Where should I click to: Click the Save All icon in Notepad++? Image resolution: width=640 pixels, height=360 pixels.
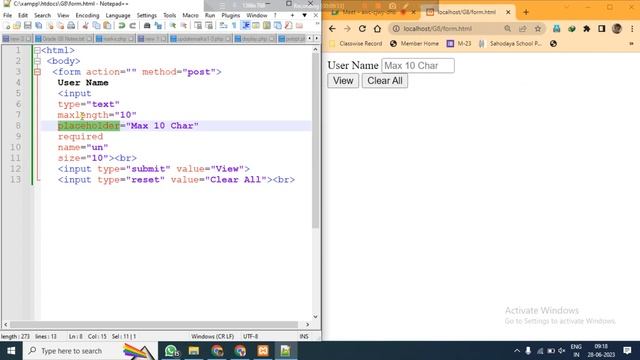38,26
